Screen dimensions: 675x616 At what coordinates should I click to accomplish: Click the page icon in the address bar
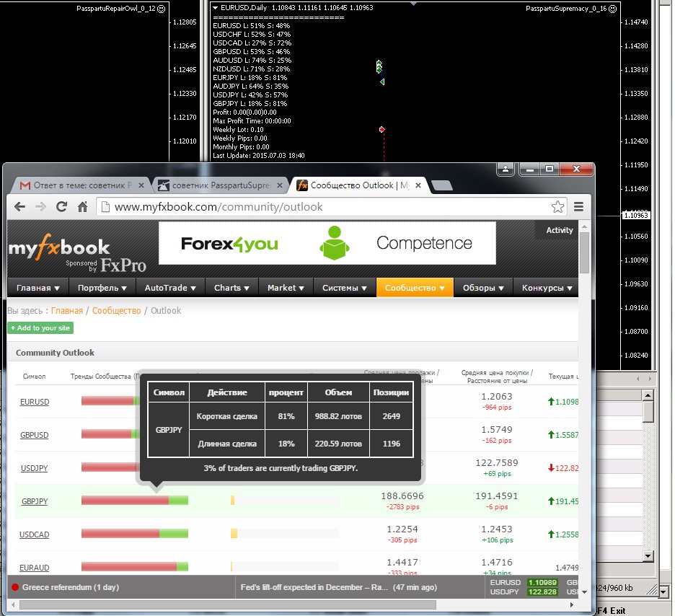click(105, 207)
